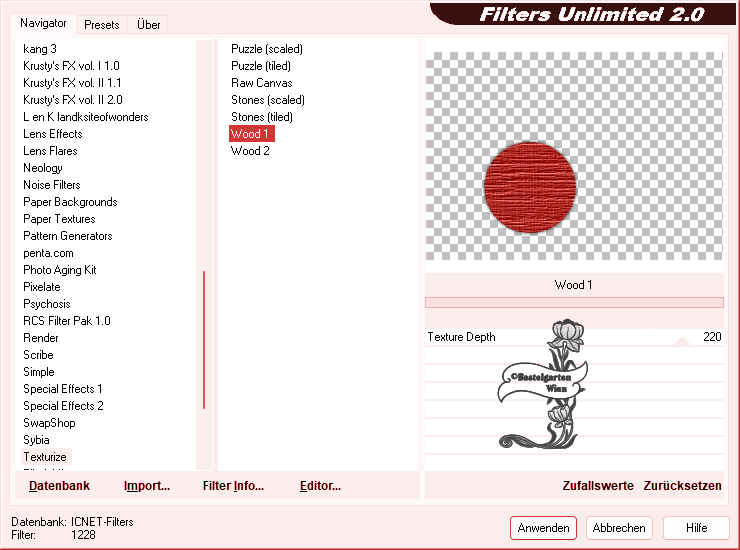Screen dimensions: 740x550
Task: Apply the filter with Anwenden
Action: tap(543, 528)
